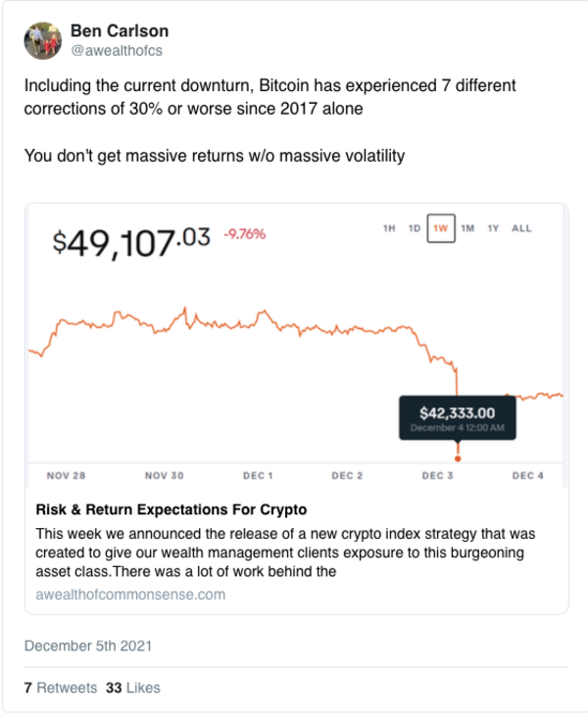Switch chart to 1Y range

[493, 228]
